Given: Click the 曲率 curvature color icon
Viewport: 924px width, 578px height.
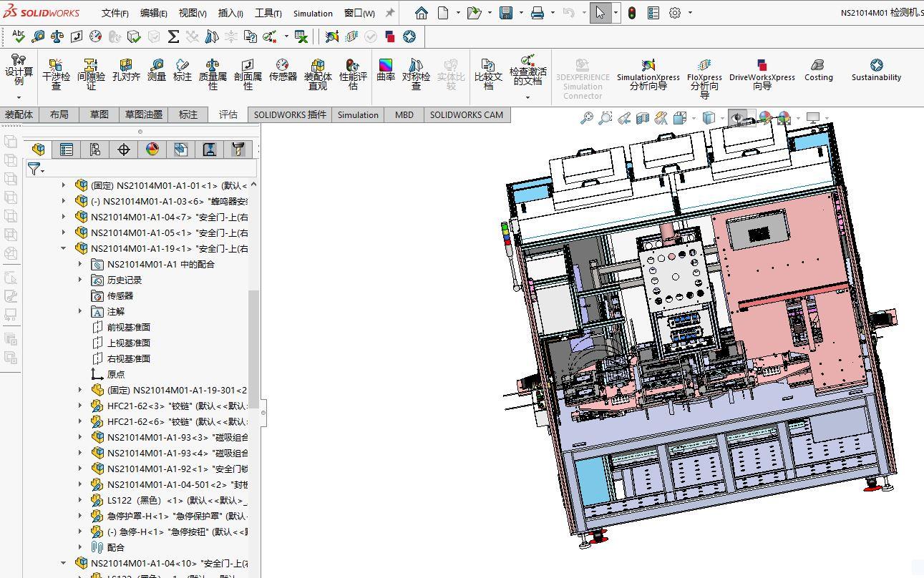Looking at the screenshot, I should click(x=386, y=70).
